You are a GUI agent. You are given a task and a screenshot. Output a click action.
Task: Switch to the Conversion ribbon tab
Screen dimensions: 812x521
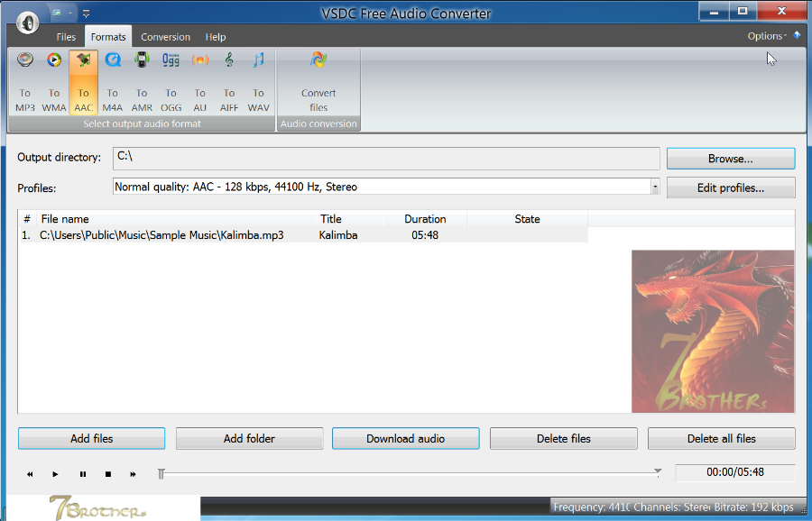[165, 37]
